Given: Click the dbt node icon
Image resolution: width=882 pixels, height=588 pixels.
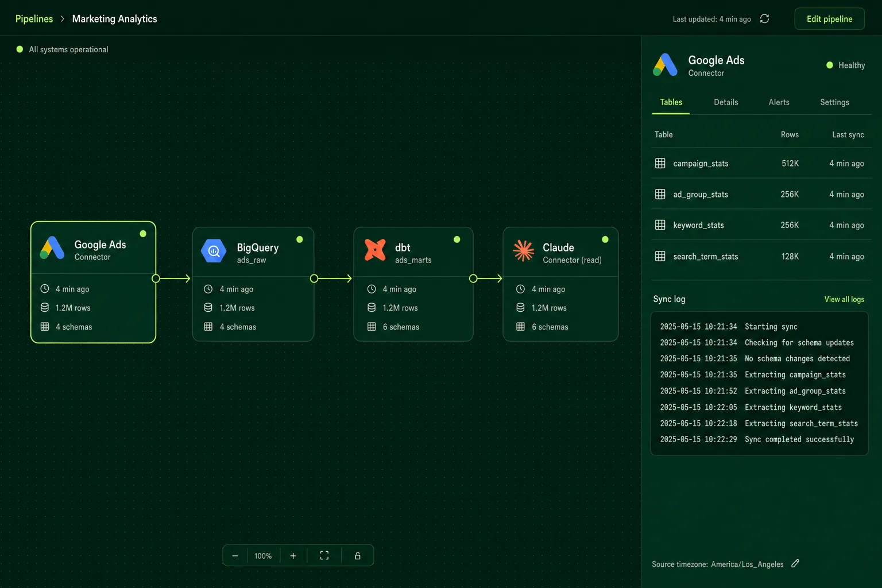Looking at the screenshot, I should [x=375, y=250].
